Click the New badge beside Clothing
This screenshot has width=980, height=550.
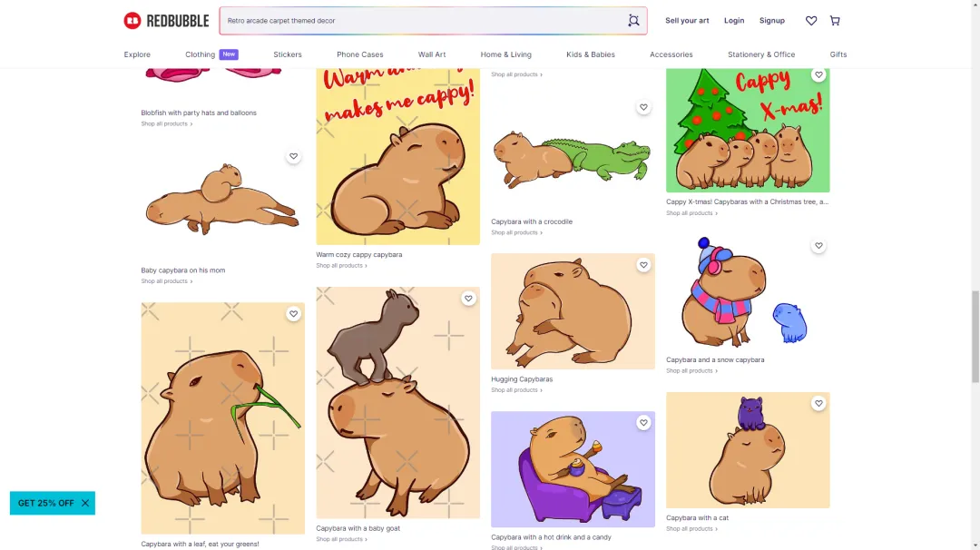(x=229, y=54)
